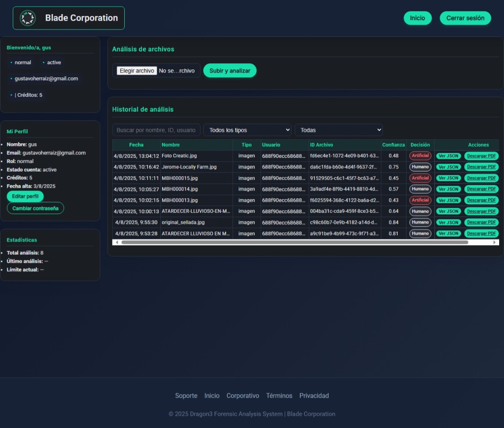This screenshot has height=428, width=504.
Task: Open the Todos los tipos dropdown
Action: [247, 130]
